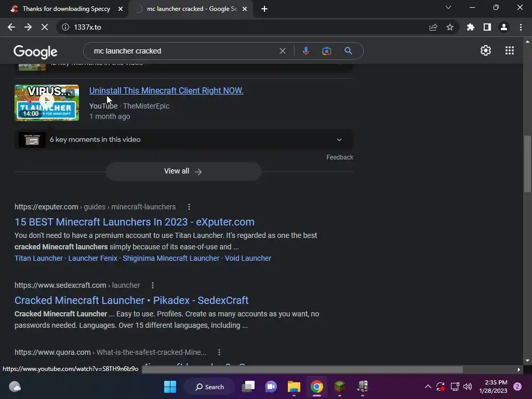Open options for exputer.com result
532x399 pixels.
tap(189, 207)
